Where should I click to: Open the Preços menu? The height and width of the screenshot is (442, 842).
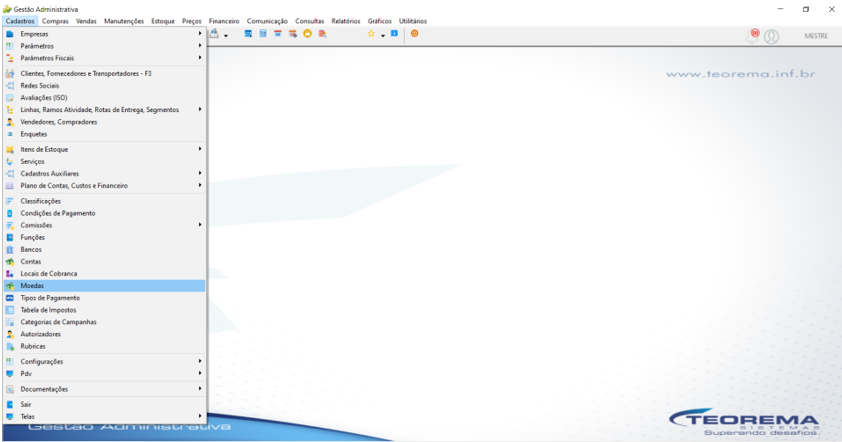(x=192, y=21)
